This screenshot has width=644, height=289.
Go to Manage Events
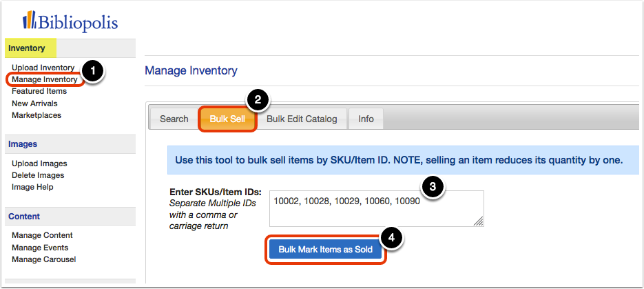point(40,248)
